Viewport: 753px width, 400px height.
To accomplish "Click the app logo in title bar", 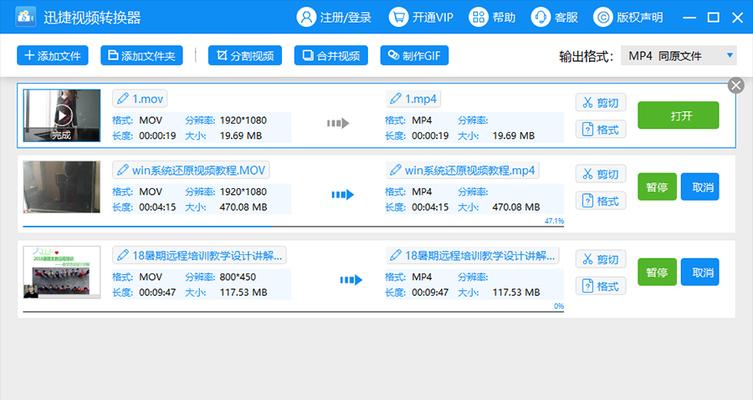I will (25, 17).
